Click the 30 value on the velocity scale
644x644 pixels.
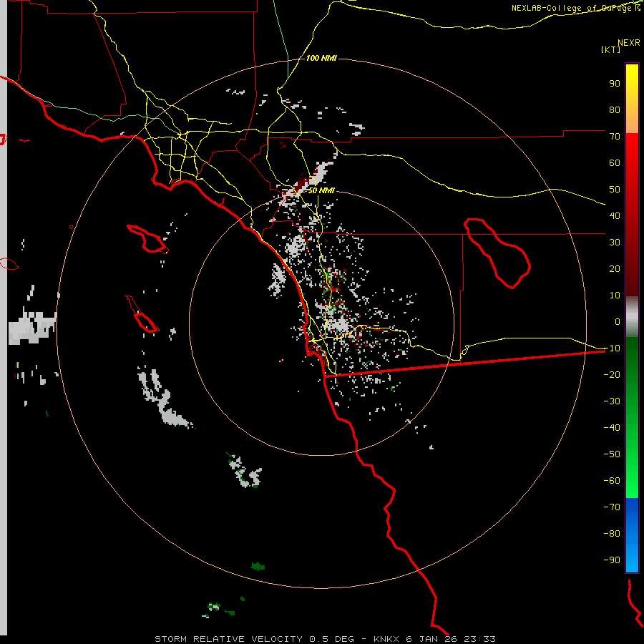coord(615,243)
